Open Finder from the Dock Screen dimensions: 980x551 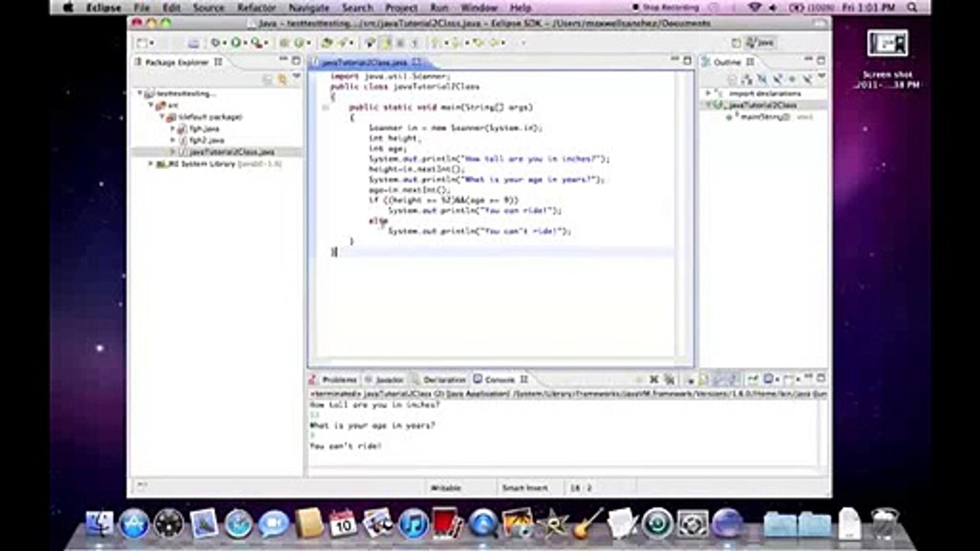(x=100, y=523)
